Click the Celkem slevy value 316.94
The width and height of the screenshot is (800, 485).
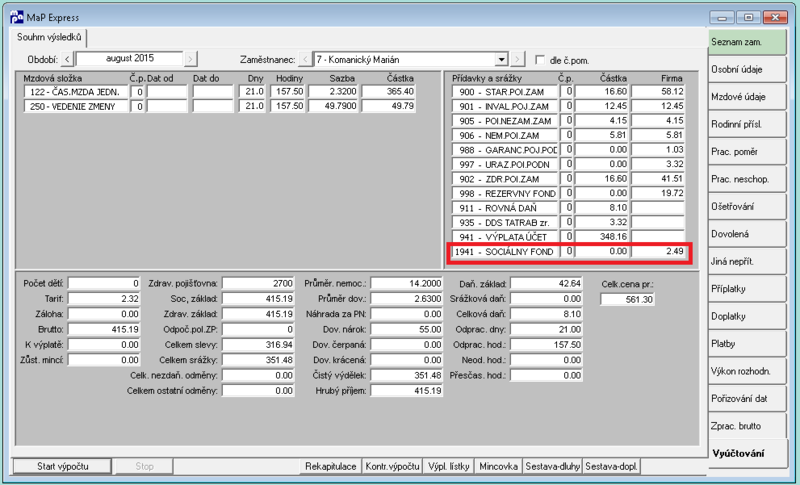coord(258,345)
